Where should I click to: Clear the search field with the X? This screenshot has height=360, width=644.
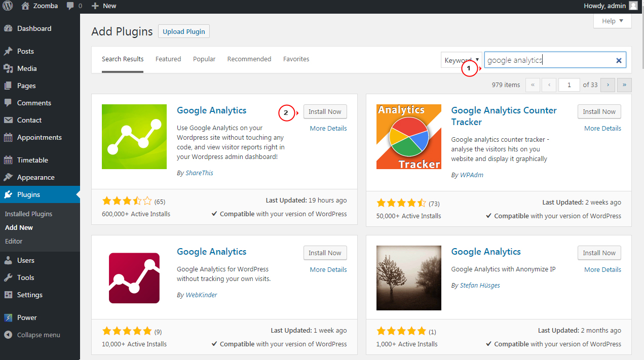(x=619, y=60)
